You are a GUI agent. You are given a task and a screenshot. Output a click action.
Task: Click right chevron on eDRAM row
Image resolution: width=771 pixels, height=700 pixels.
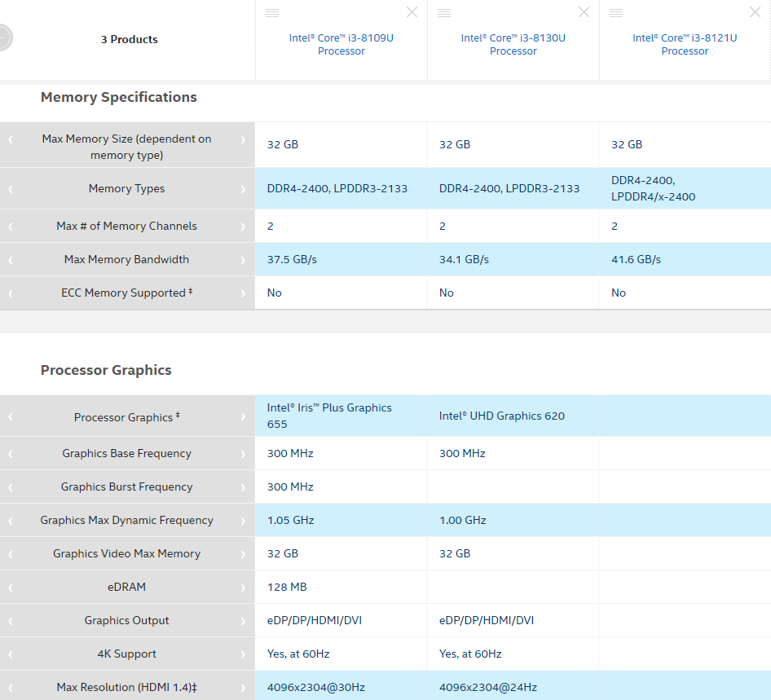[243, 588]
